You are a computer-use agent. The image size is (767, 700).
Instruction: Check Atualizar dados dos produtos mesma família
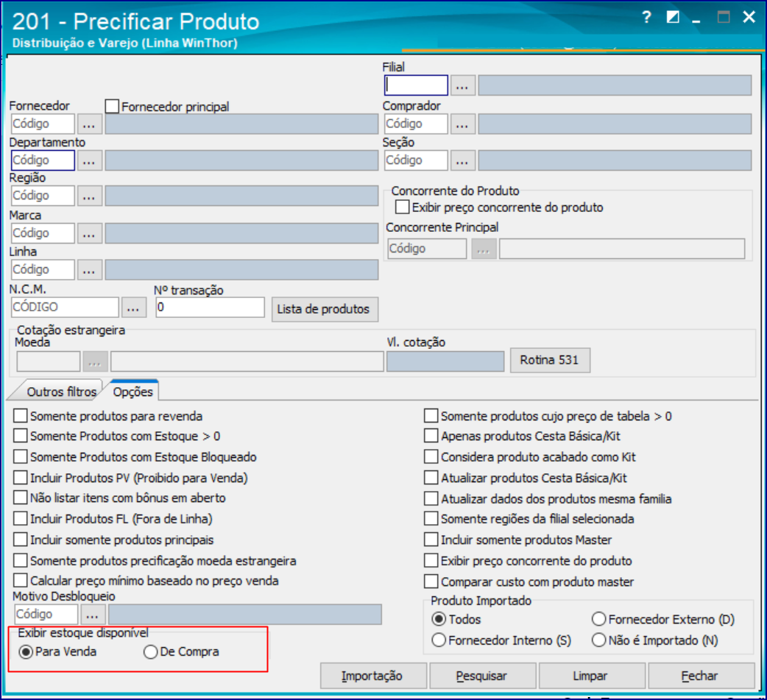(431, 498)
